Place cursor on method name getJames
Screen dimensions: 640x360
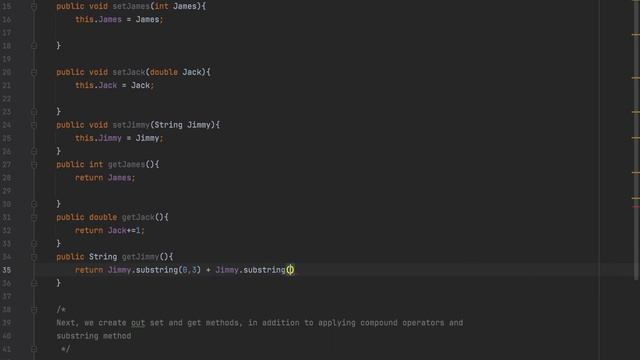[x=127, y=164]
